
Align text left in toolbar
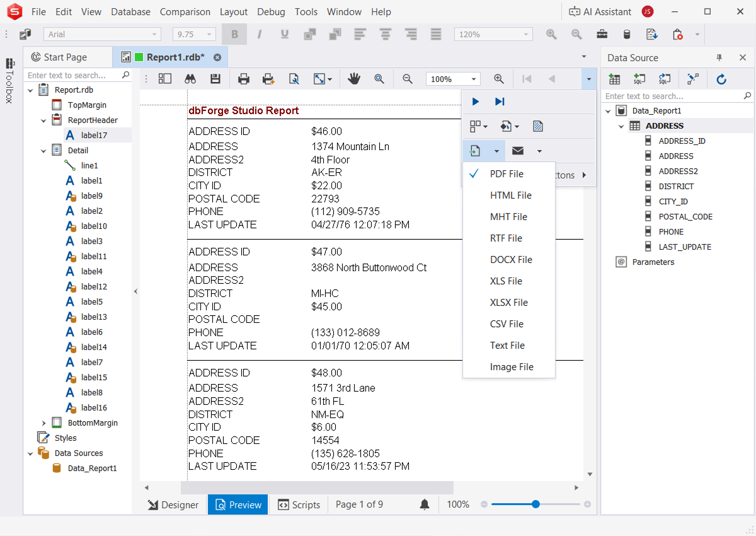click(360, 35)
